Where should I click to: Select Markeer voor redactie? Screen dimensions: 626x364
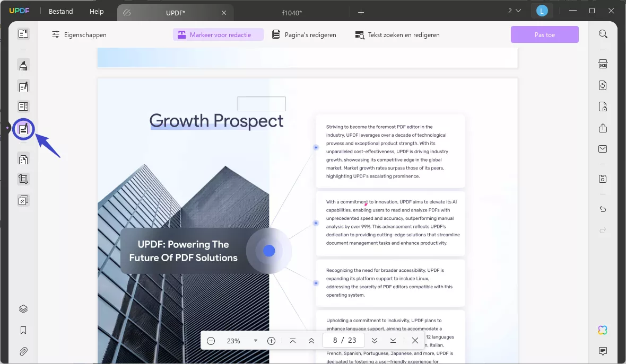coord(218,34)
